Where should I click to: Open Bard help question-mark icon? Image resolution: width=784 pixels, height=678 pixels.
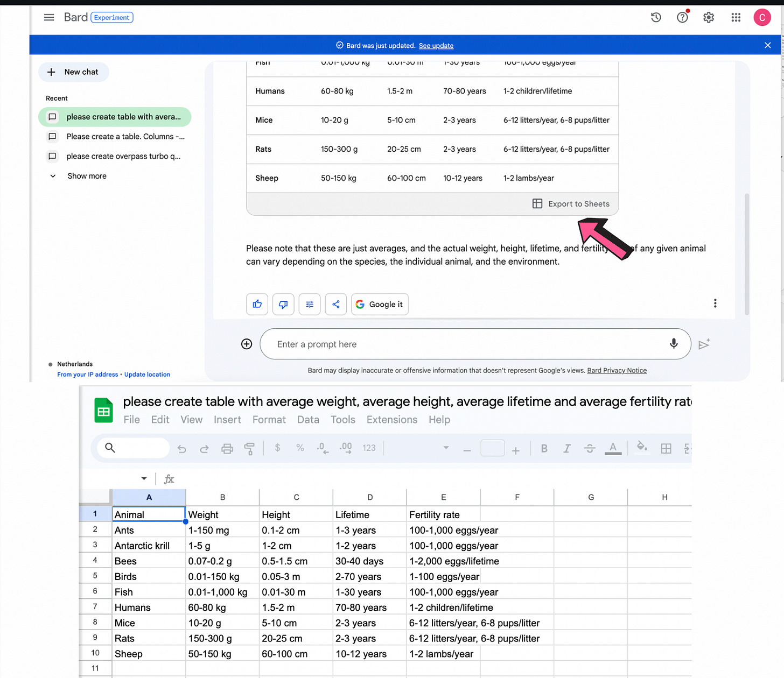pyautogui.click(x=683, y=17)
